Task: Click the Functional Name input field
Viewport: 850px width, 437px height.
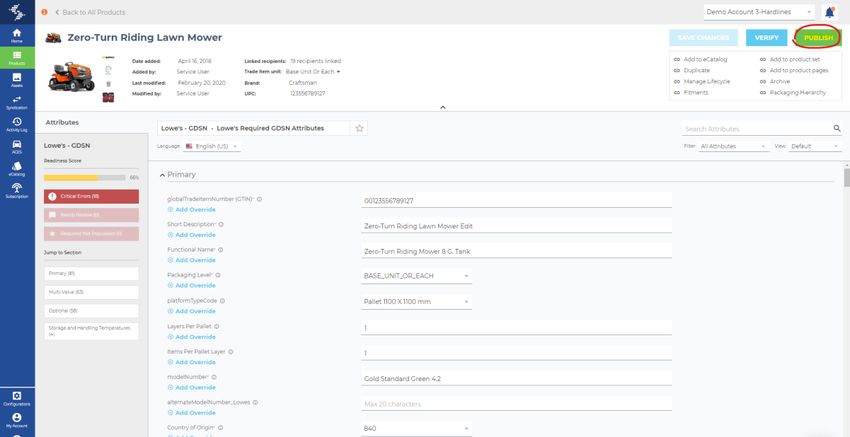Action: 517,251
